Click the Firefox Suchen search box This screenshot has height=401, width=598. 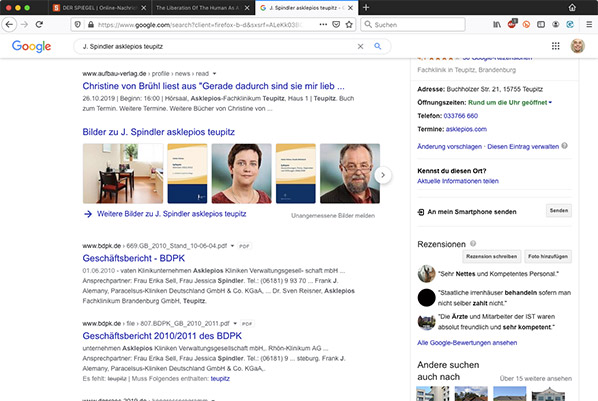pyautogui.click(x=413, y=24)
